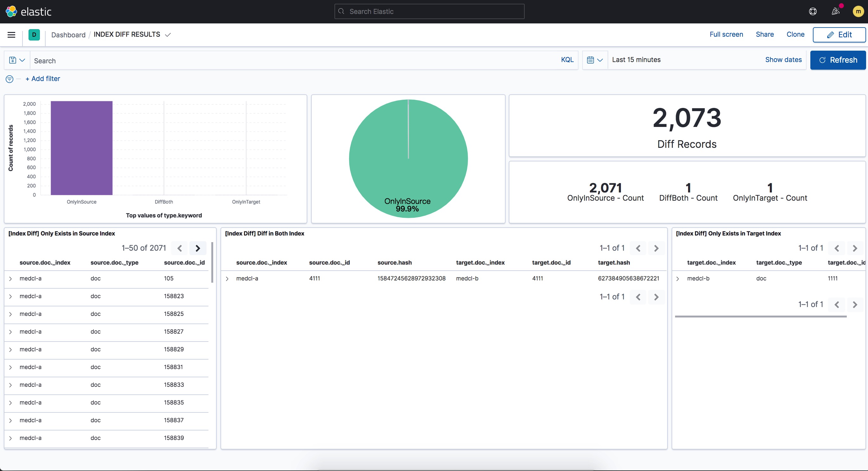Viewport: 868px width, 471px height.
Task: Expand the medcl-b row with id 1111
Action: (678, 279)
